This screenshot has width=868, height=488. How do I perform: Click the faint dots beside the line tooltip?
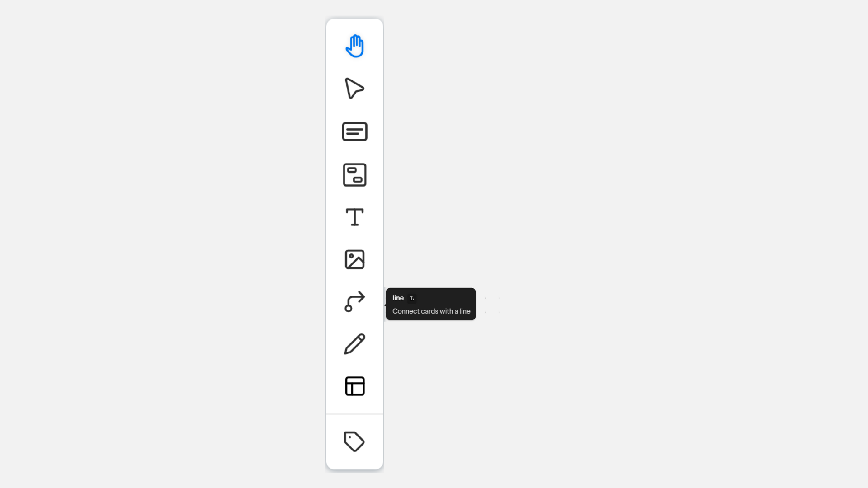pos(492,305)
